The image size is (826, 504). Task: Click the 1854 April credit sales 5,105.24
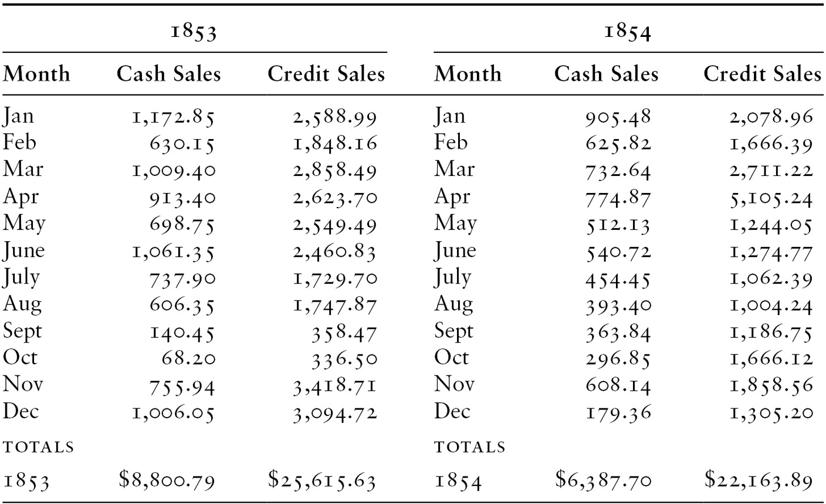(771, 198)
